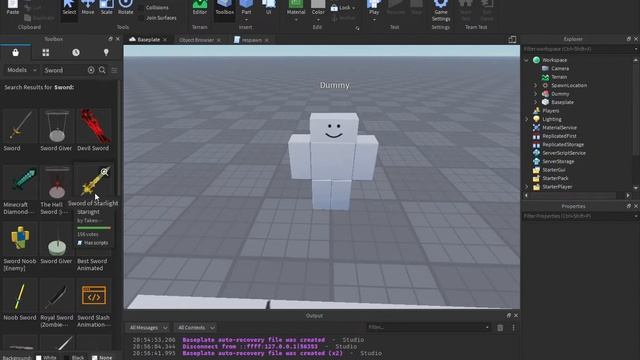This screenshot has width=640, height=360.
Task: Undock the Explorer panel
Action: [629, 39]
